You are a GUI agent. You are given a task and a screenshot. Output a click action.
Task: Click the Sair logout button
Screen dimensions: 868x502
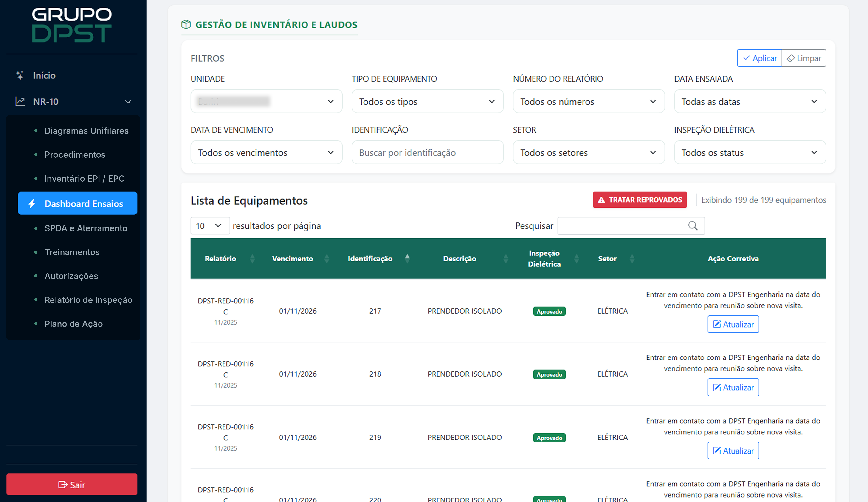72,485
